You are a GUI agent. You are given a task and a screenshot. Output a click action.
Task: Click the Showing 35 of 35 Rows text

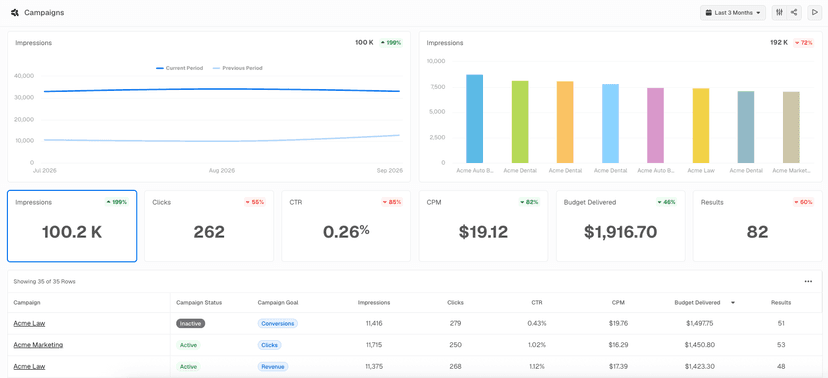point(44,281)
